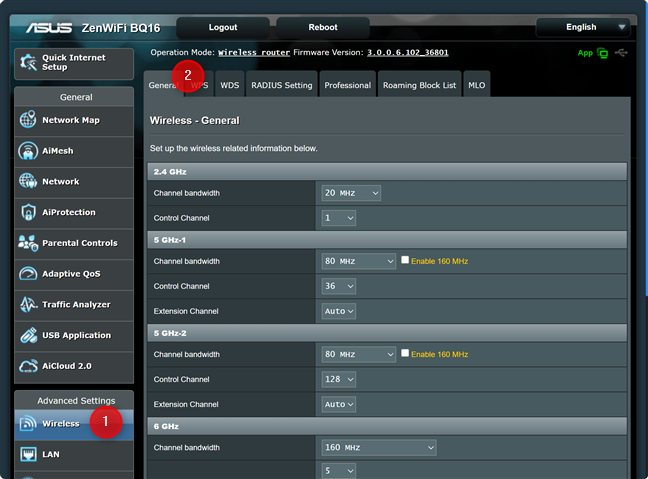The width and height of the screenshot is (648, 479).
Task: Click the USB Application icon
Action: click(28, 335)
